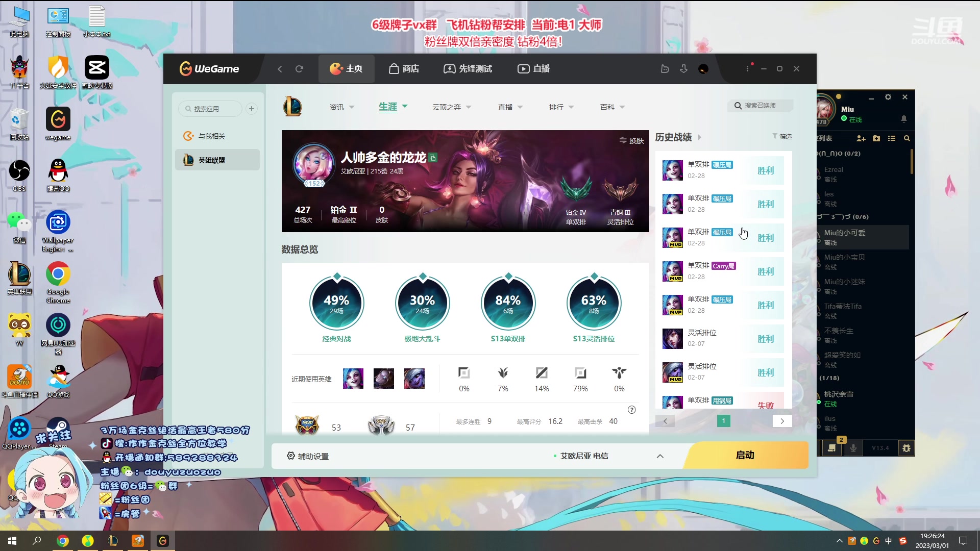Click Chrome icon in Windows taskbar
Viewport: 980px width, 551px height.
(63, 541)
